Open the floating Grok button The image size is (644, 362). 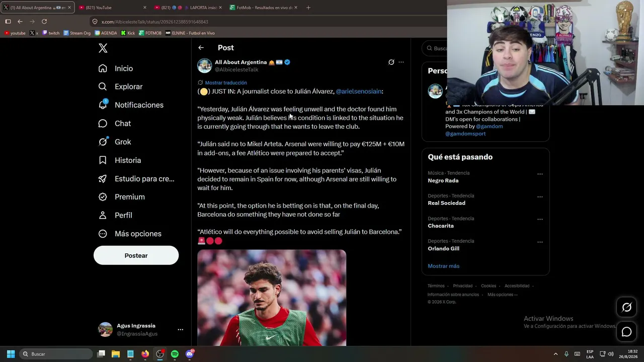click(626, 307)
